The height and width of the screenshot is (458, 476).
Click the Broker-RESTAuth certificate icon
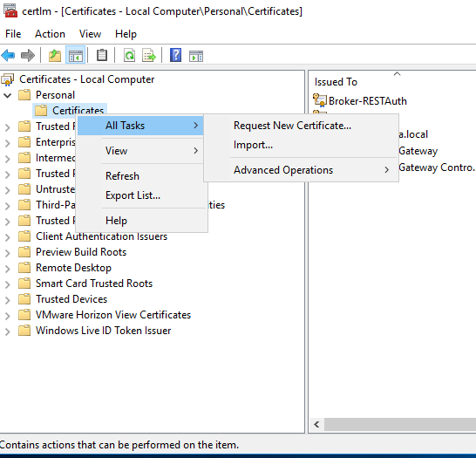tap(320, 100)
